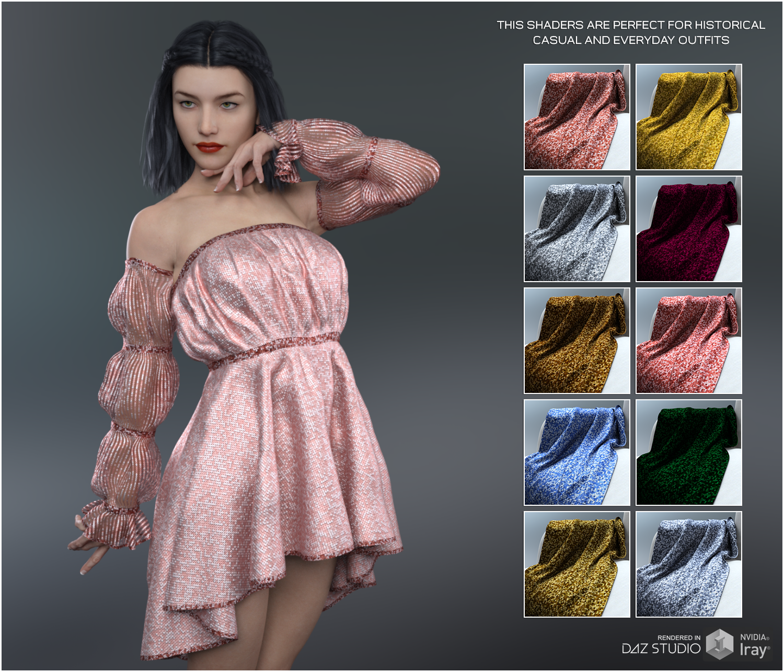Image resolution: width=784 pixels, height=672 pixels.
Task: Pick the pale blue-grey fabric thumbnail below the green one
Action: (689, 564)
